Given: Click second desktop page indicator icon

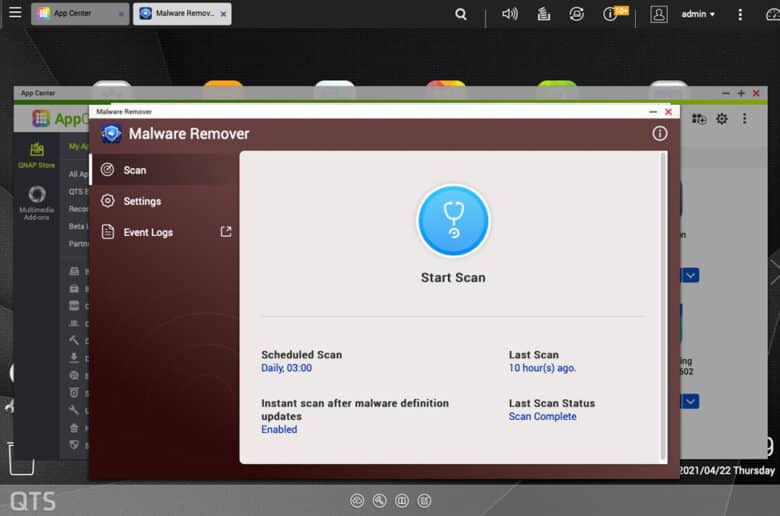Looking at the screenshot, I should click(x=380, y=501).
